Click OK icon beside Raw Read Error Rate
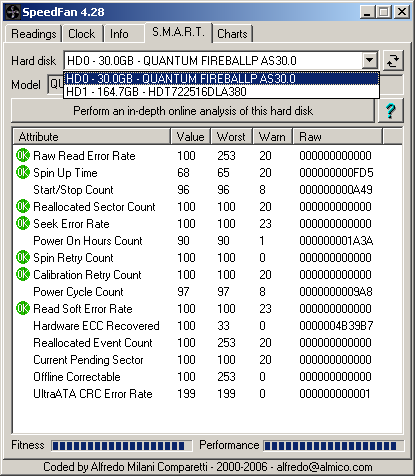415x476 pixels. [x=23, y=156]
